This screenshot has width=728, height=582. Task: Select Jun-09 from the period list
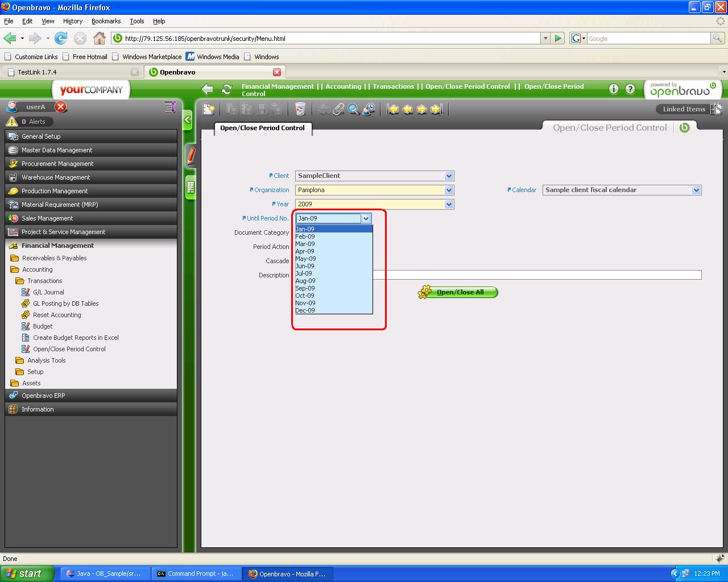pos(305,266)
